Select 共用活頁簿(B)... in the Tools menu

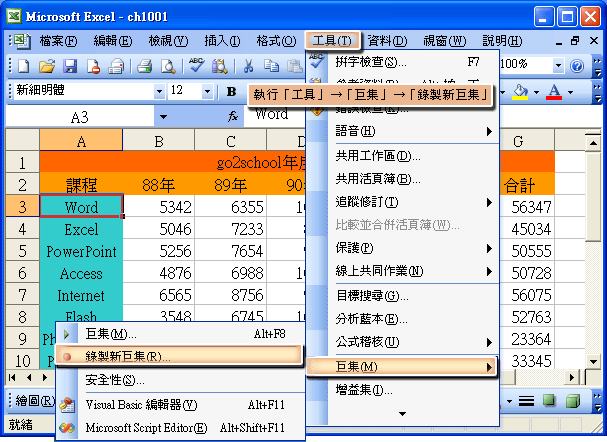point(402,179)
